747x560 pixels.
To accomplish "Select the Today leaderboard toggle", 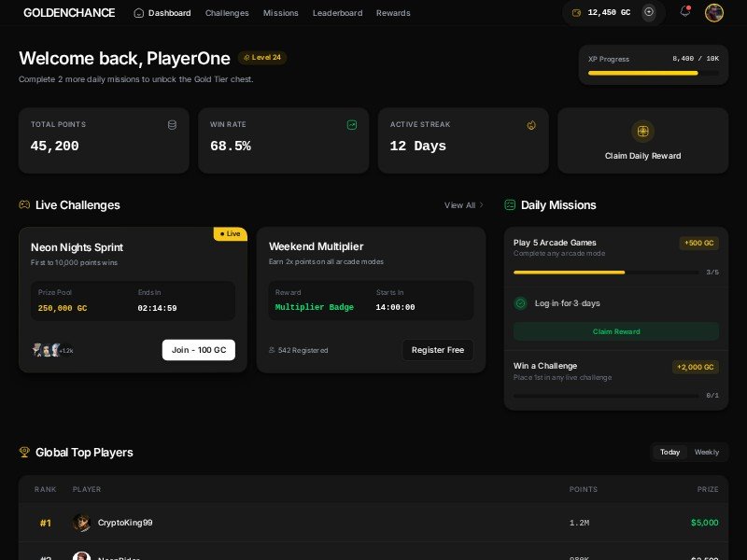I will pos(669,452).
